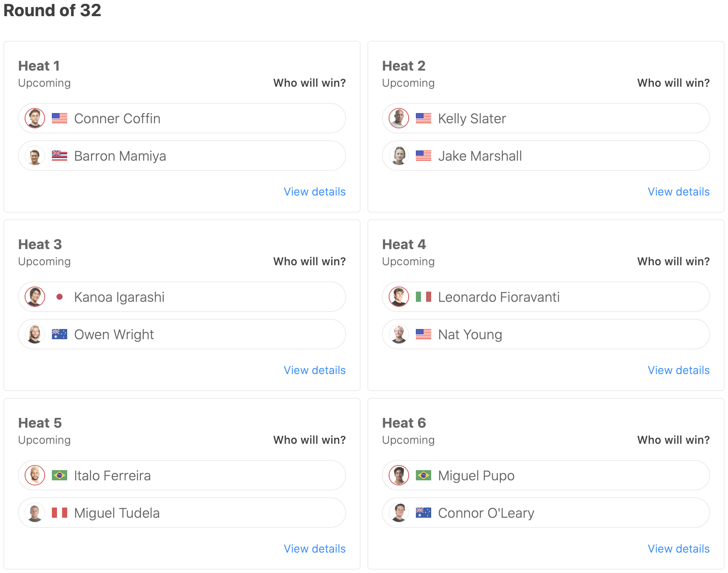Choose Italo Ferreira as Heat 5 winner
The height and width of the screenshot is (573, 728).
click(x=182, y=475)
